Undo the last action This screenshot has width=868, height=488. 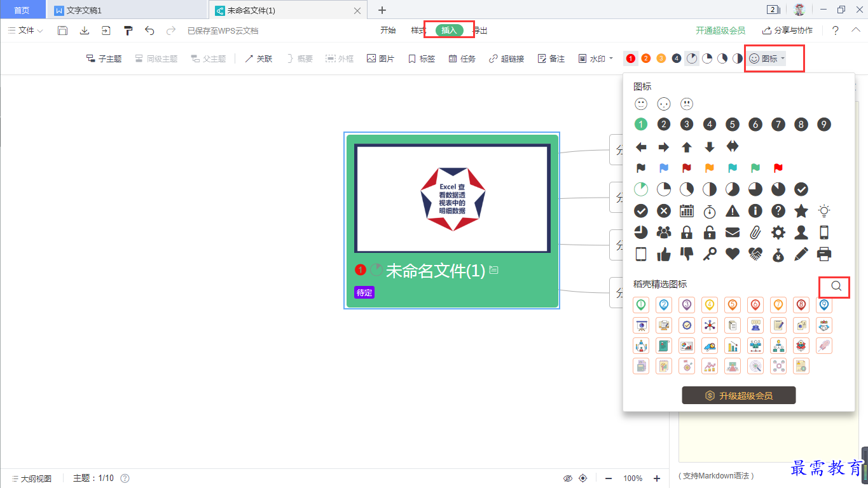click(x=149, y=30)
